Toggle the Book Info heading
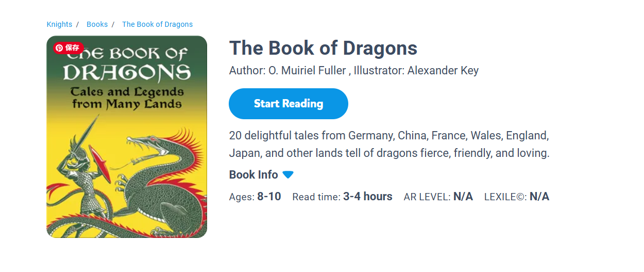644x272 pixels. click(x=253, y=175)
